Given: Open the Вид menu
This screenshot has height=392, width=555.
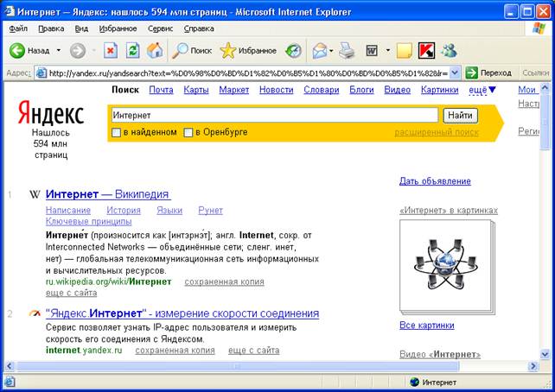Looking at the screenshot, I should click(81, 28).
